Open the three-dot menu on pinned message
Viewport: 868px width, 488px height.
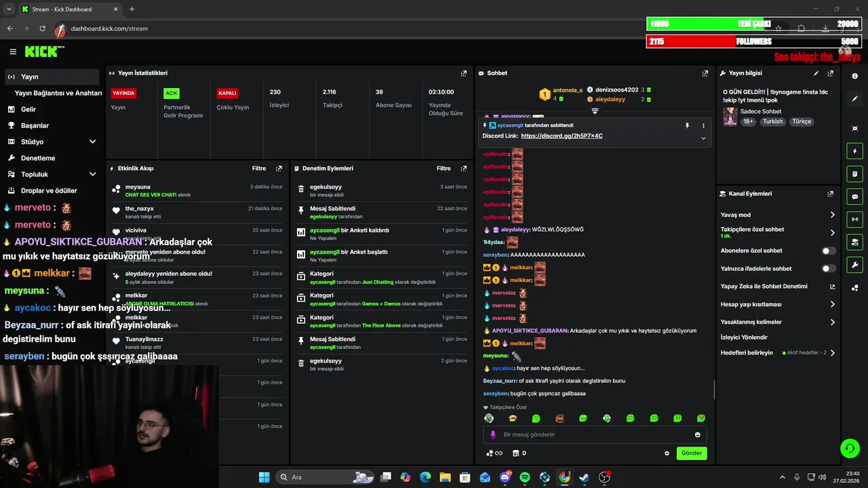point(703,125)
